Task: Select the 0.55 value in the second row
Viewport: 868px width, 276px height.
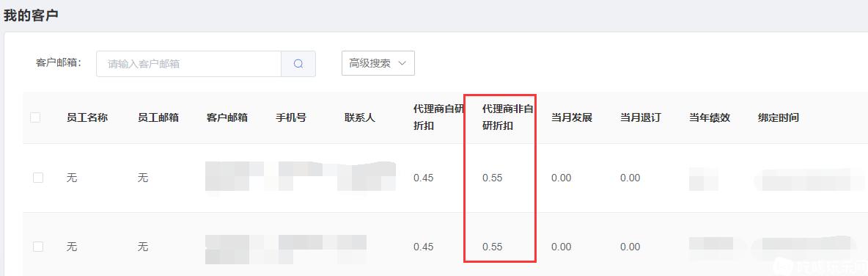Action: point(493,247)
